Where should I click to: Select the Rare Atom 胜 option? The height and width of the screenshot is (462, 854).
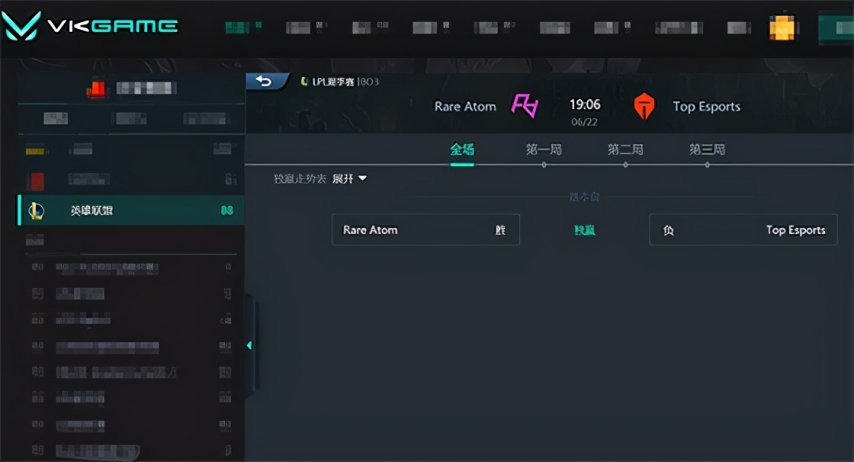click(x=425, y=230)
